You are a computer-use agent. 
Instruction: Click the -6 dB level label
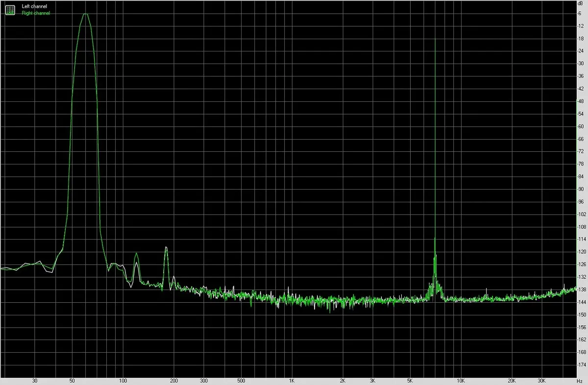point(580,13)
